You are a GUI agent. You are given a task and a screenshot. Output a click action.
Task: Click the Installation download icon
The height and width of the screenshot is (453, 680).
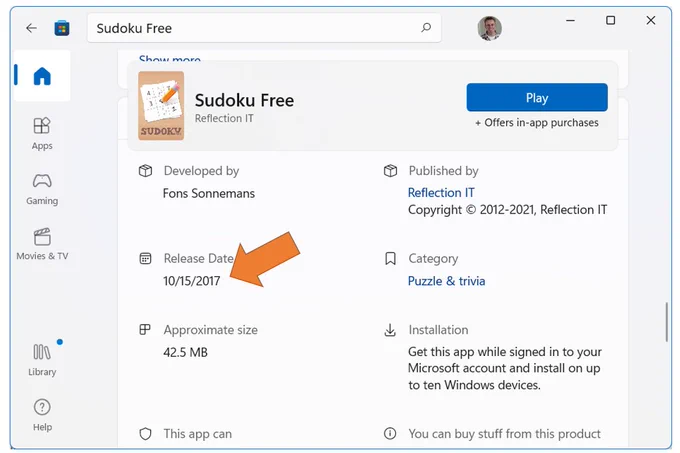[390, 330]
